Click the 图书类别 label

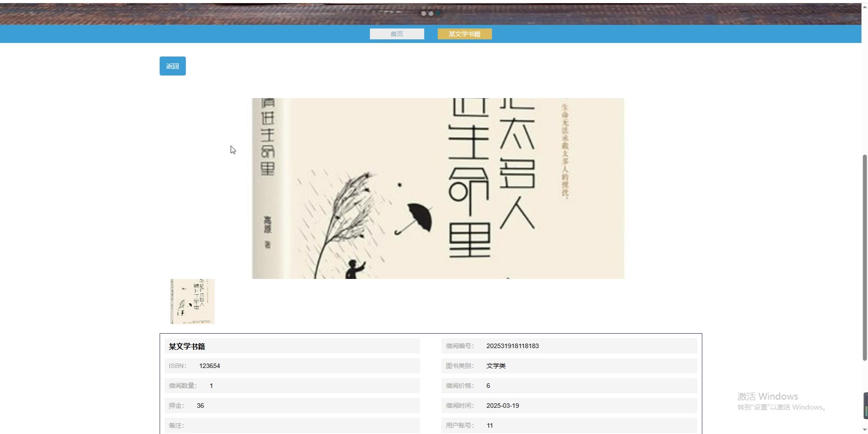460,366
